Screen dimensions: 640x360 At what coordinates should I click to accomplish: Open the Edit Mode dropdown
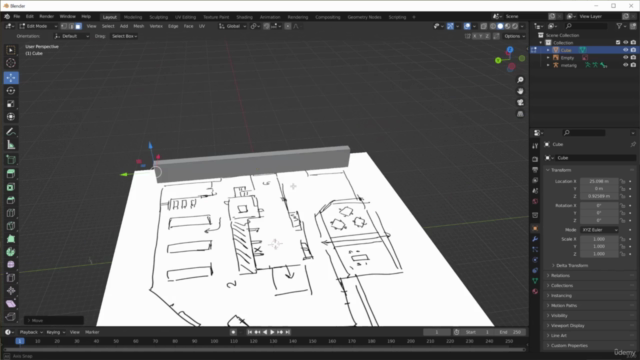coord(38,26)
